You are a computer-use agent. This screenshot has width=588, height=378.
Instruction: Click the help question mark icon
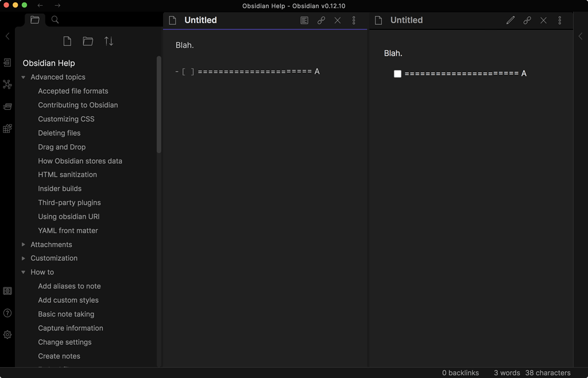(x=7, y=313)
